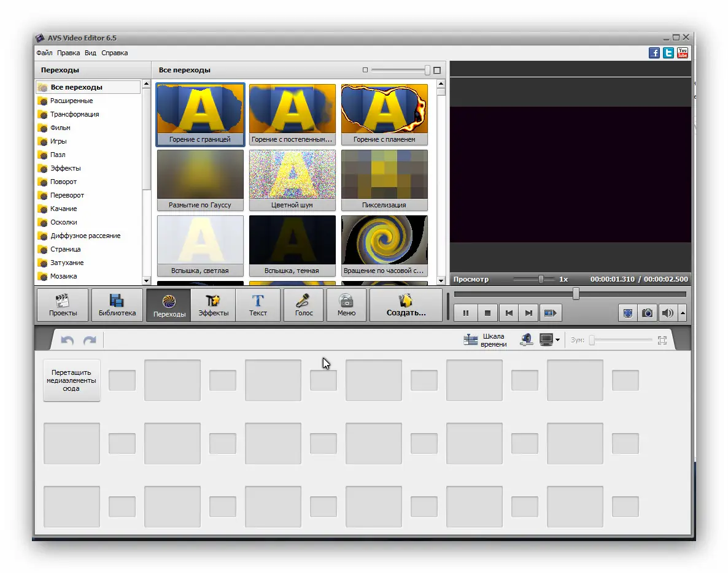728x573 pixels.
Task: Select Горение с постепенным transition
Action: pyautogui.click(x=292, y=115)
